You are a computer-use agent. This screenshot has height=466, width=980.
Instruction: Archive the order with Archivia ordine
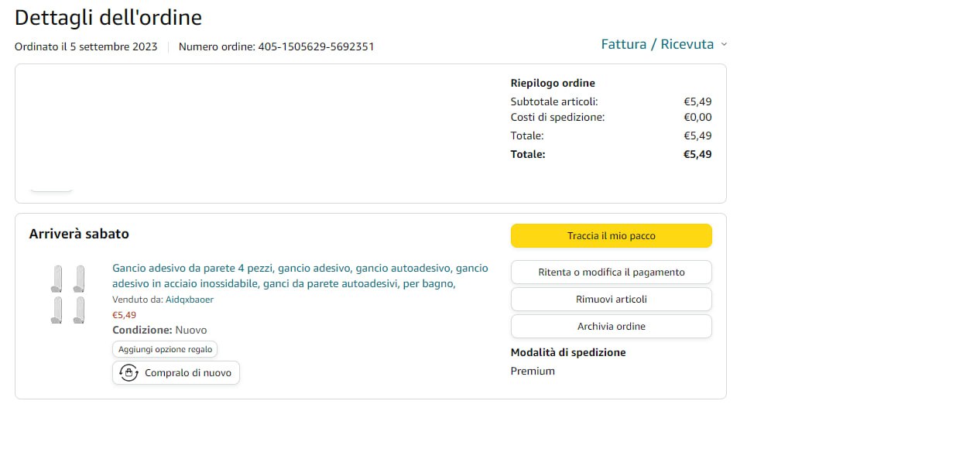[x=611, y=327]
